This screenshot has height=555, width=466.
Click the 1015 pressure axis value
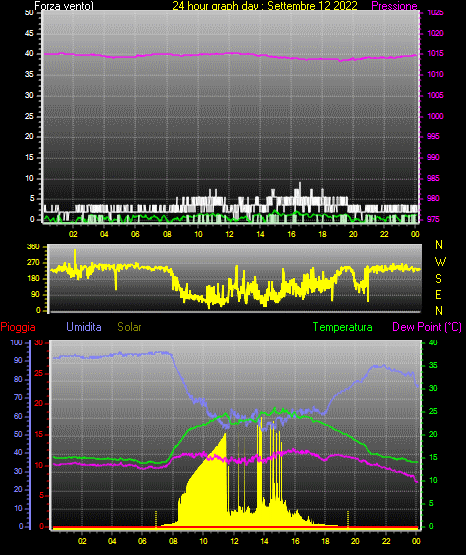[435, 53]
